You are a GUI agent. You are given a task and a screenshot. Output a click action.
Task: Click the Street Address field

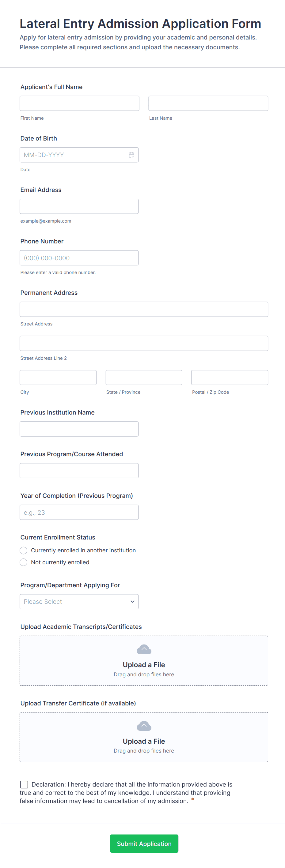point(144,309)
